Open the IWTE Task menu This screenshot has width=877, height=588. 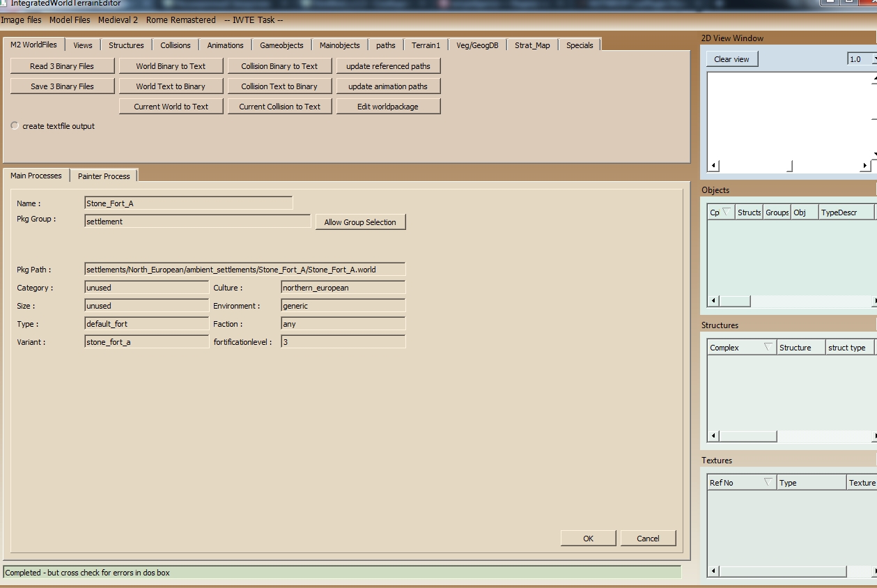pyautogui.click(x=254, y=20)
